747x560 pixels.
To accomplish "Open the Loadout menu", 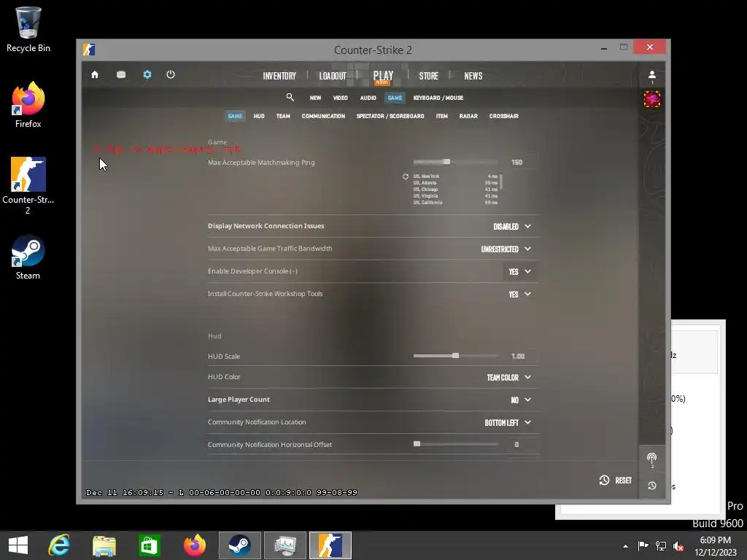I will click(333, 76).
